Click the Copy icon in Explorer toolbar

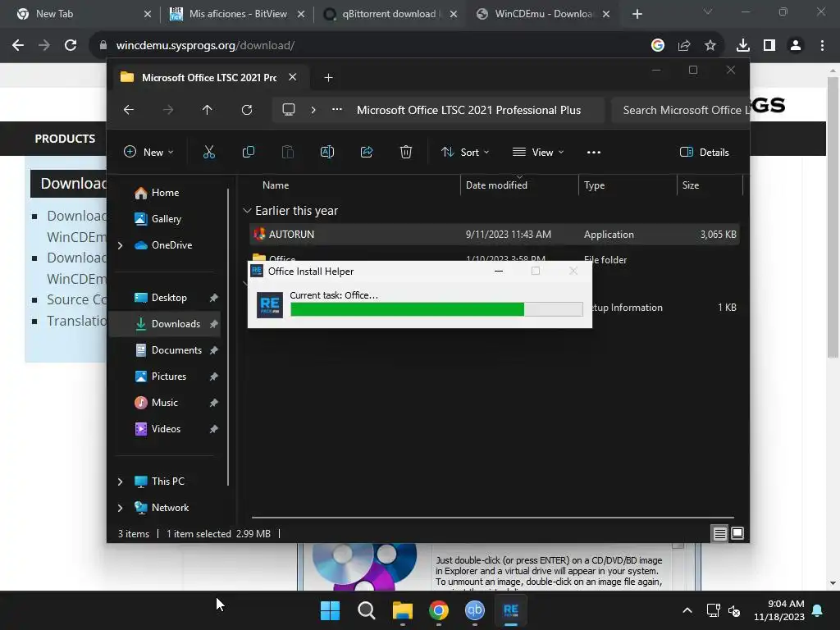248,152
